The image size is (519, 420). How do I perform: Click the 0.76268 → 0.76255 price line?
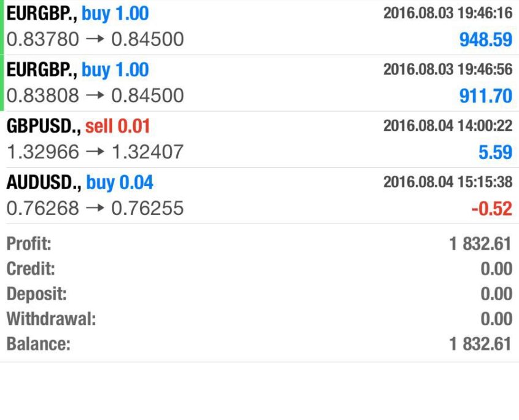[x=95, y=209]
